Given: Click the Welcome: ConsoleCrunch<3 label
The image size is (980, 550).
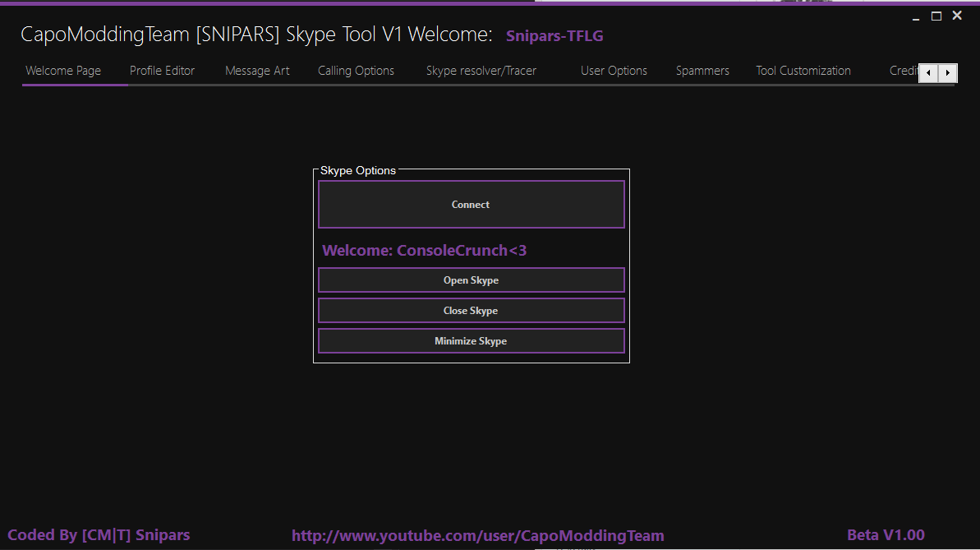Looking at the screenshot, I should [x=425, y=250].
